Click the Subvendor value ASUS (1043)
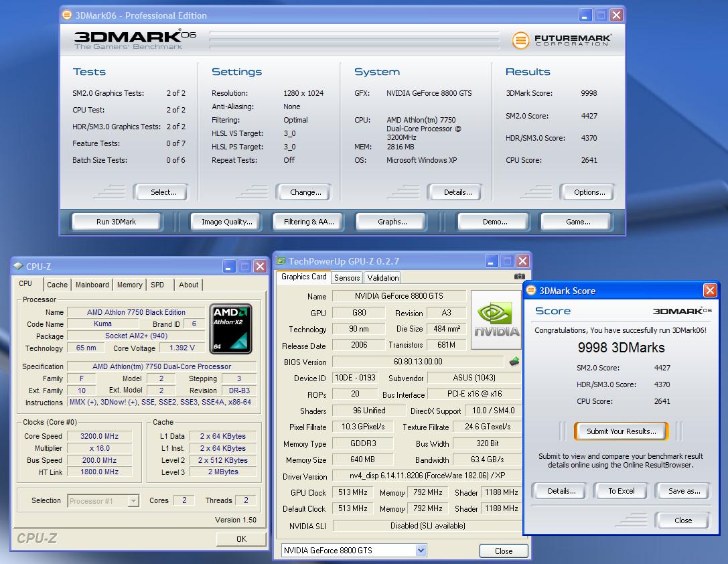 [474, 378]
